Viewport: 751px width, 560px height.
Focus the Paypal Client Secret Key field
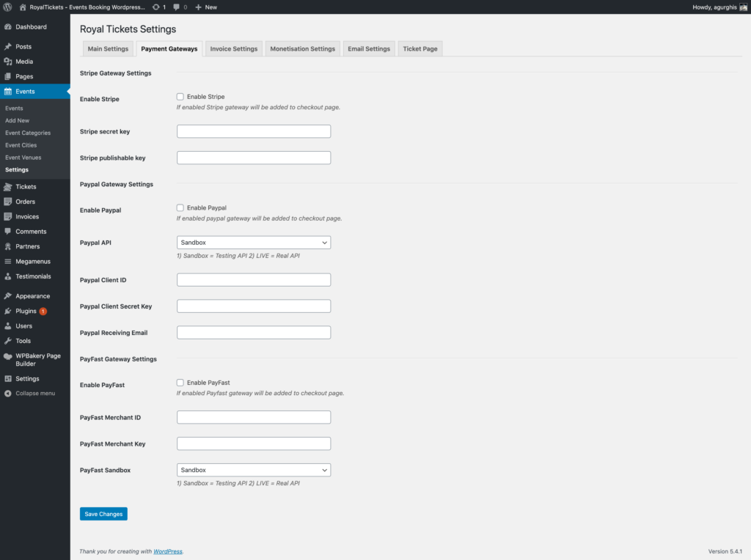254,306
